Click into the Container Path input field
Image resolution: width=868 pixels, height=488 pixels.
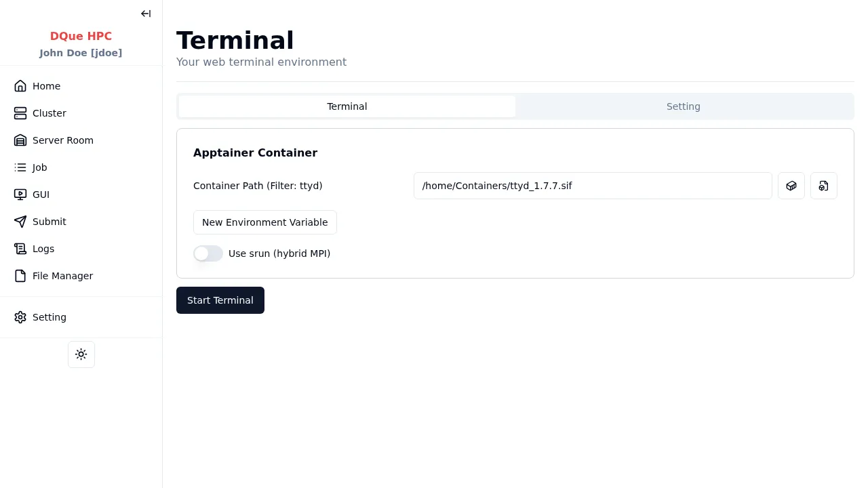click(593, 186)
